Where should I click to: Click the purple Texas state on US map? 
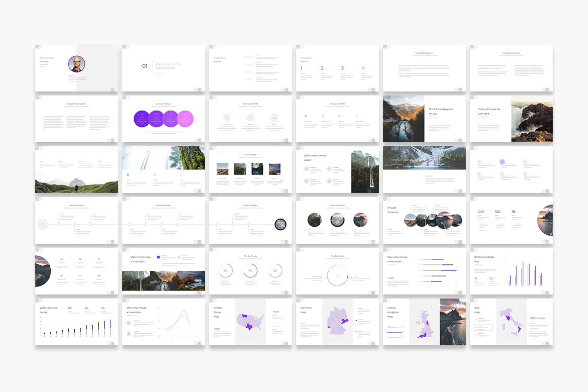(249, 326)
